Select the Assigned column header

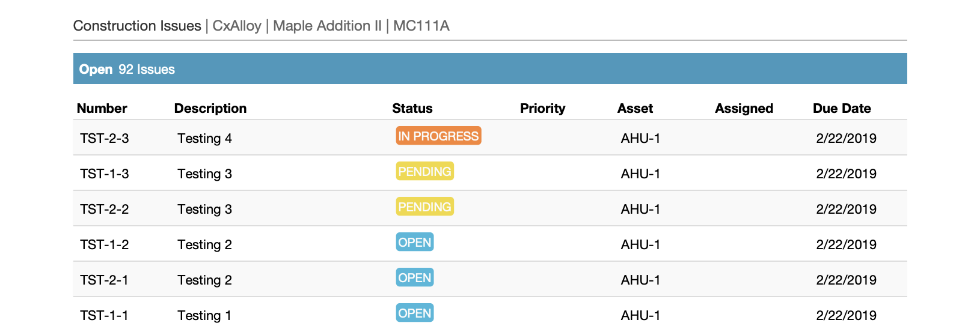tap(744, 109)
